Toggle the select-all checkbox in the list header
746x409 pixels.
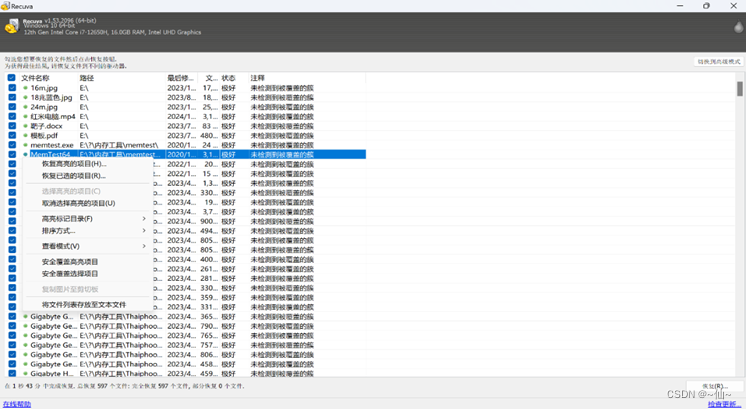click(x=11, y=78)
